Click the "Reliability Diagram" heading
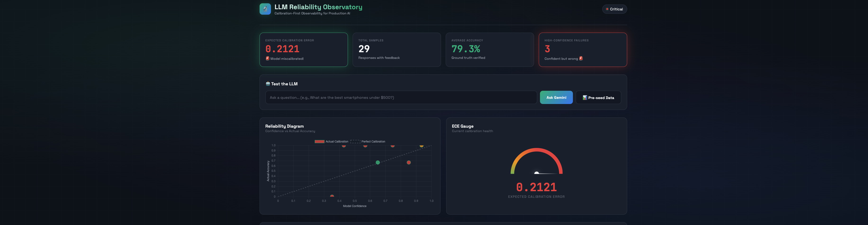The image size is (868, 225). 284,126
